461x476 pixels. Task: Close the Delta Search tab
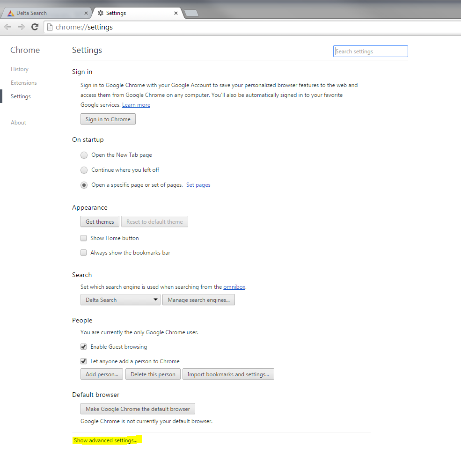86,13
